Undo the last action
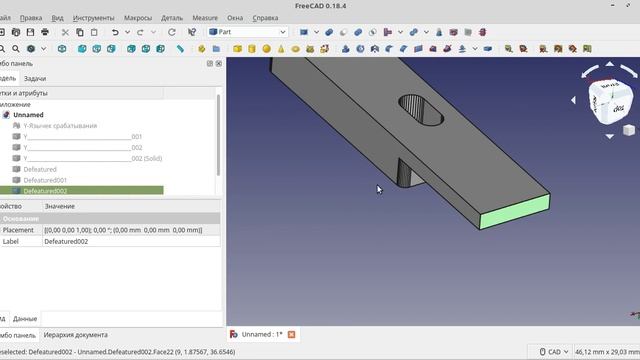 [x=115, y=32]
